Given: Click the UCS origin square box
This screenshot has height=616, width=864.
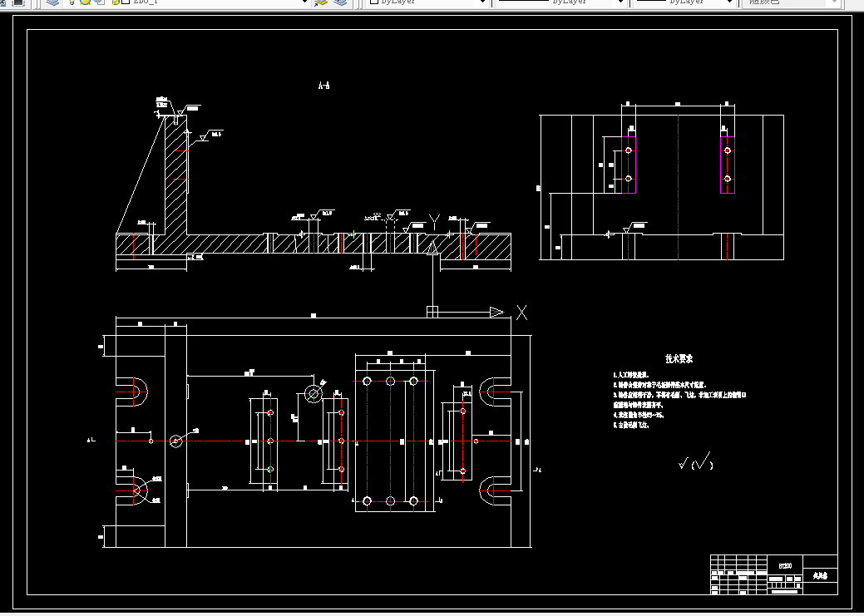Looking at the screenshot, I should coord(432,313).
